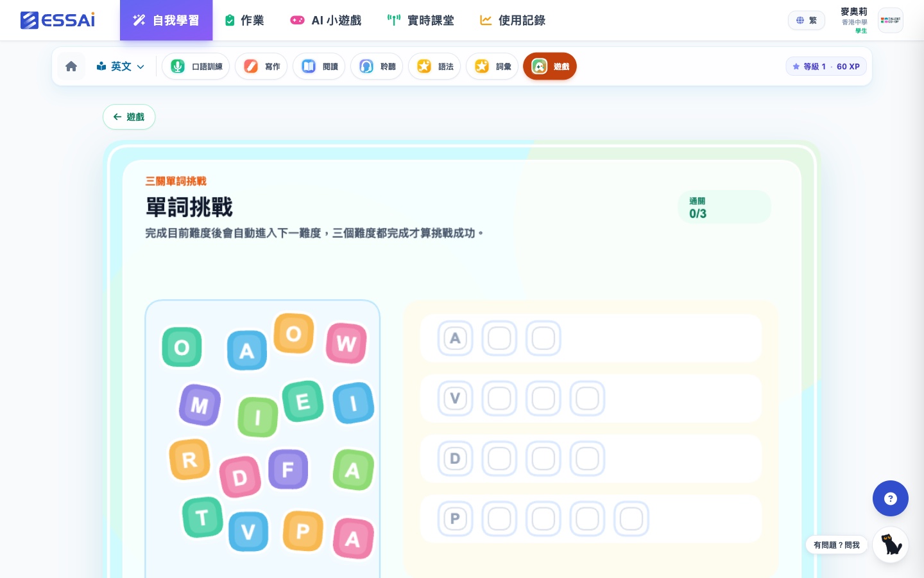Select last empty slot in D word row
924x578 pixels.
(587, 459)
